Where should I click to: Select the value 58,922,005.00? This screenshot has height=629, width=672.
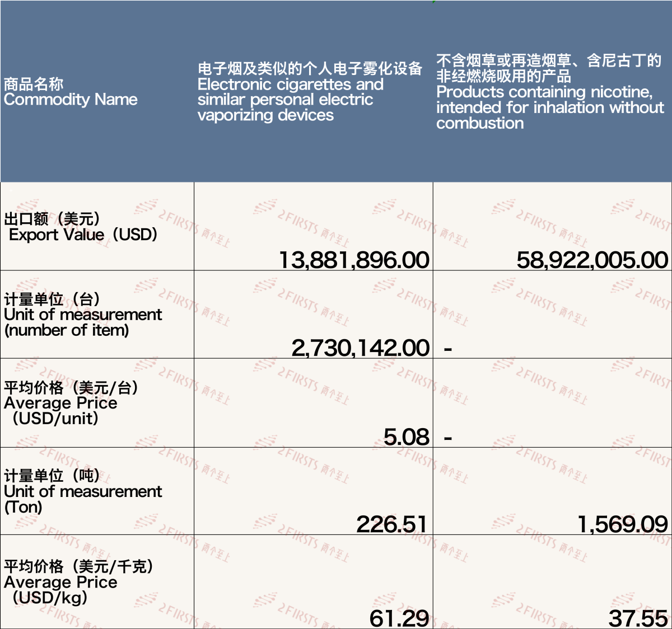click(x=592, y=260)
